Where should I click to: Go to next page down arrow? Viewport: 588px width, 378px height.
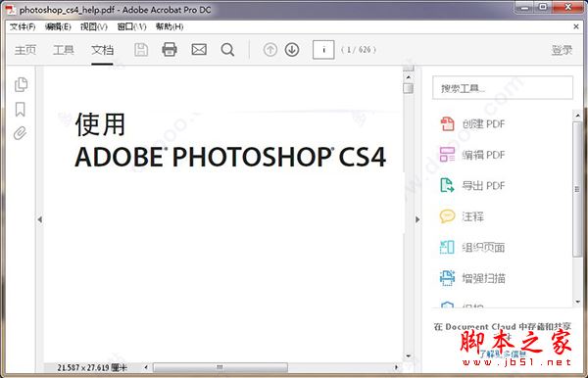292,49
